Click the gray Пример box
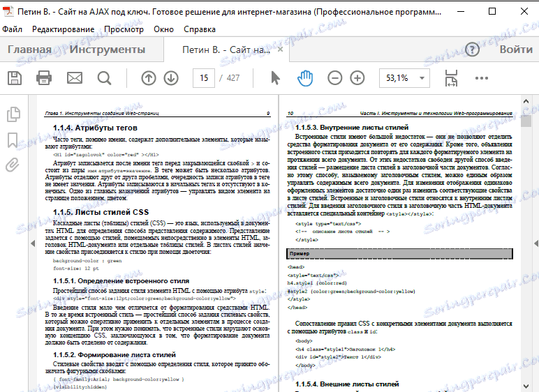 point(399,254)
